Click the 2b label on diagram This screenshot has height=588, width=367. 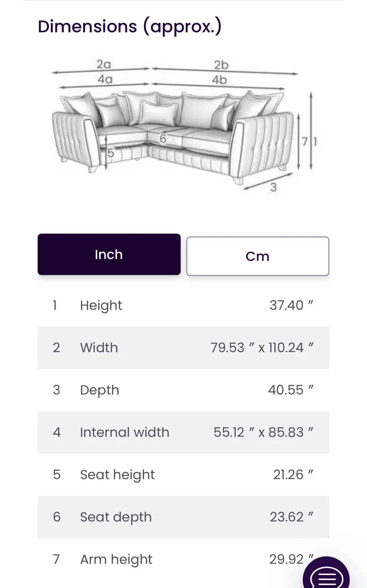click(221, 65)
